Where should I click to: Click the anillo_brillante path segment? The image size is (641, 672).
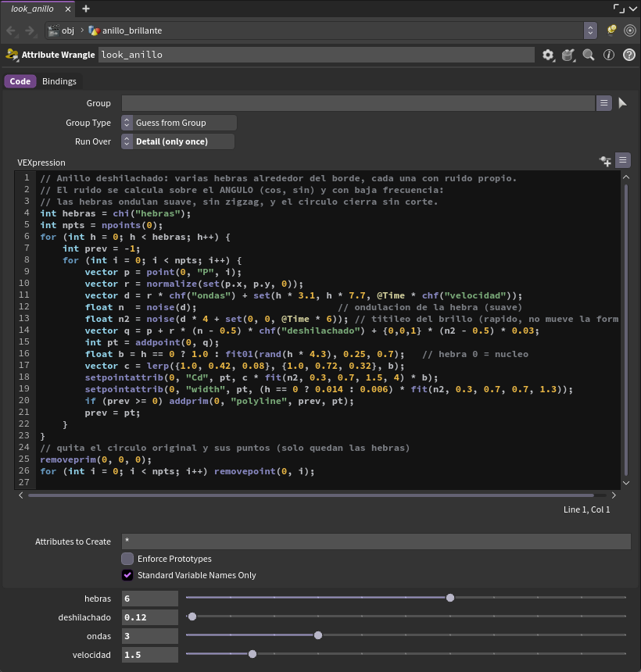[132, 30]
